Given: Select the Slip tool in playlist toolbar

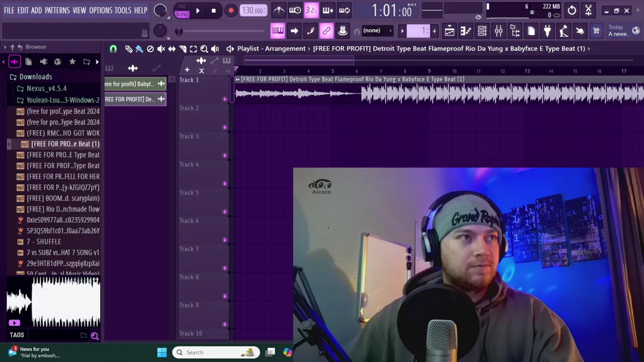Looking at the screenshot, I should click(x=172, y=49).
